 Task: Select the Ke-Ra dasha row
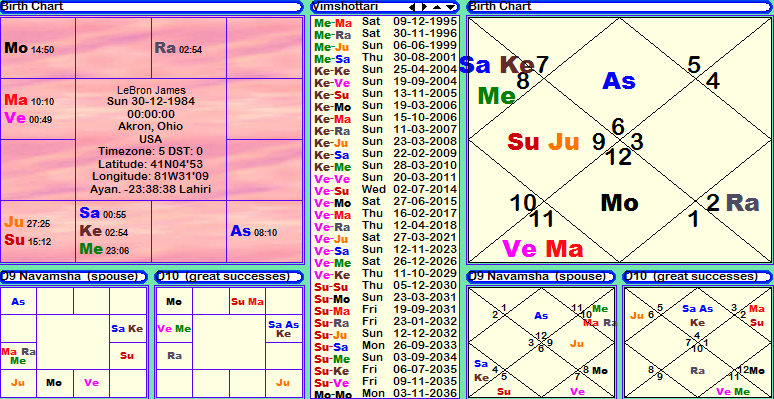(386, 130)
